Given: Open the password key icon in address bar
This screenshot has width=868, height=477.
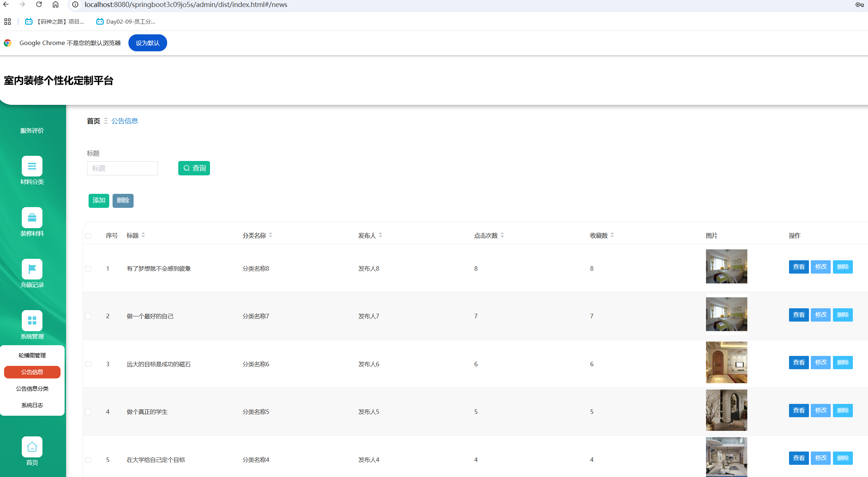Looking at the screenshot, I should click(x=859, y=4).
